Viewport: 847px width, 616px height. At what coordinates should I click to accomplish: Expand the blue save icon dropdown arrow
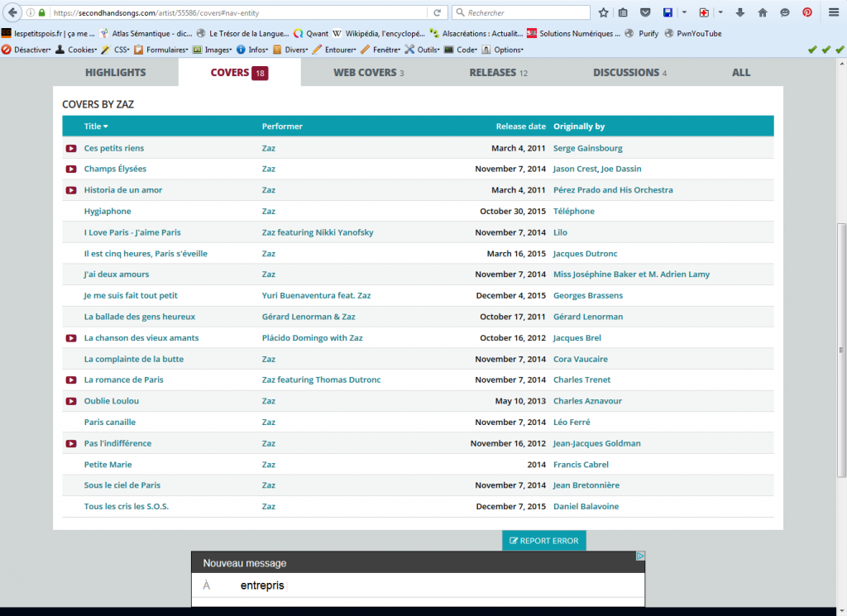(684, 12)
